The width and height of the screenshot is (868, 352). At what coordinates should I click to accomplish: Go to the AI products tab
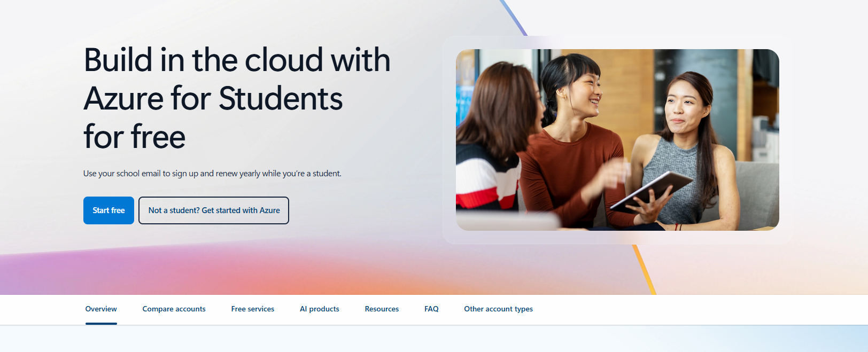pos(320,309)
